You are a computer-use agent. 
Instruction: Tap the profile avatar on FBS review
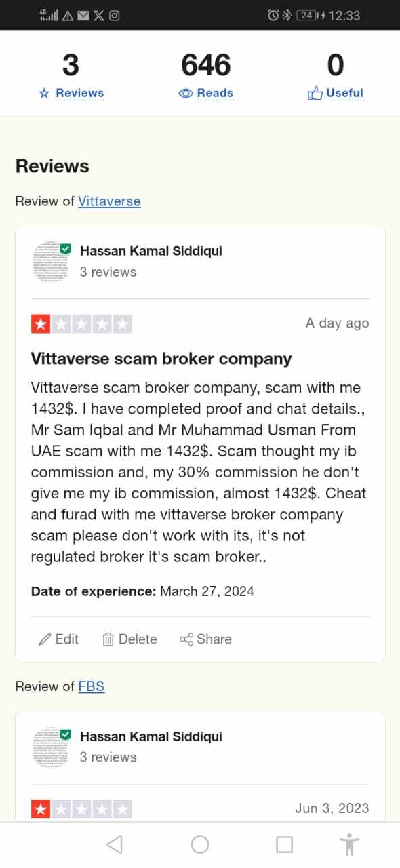pyautogui.click(x=52, y=747)
